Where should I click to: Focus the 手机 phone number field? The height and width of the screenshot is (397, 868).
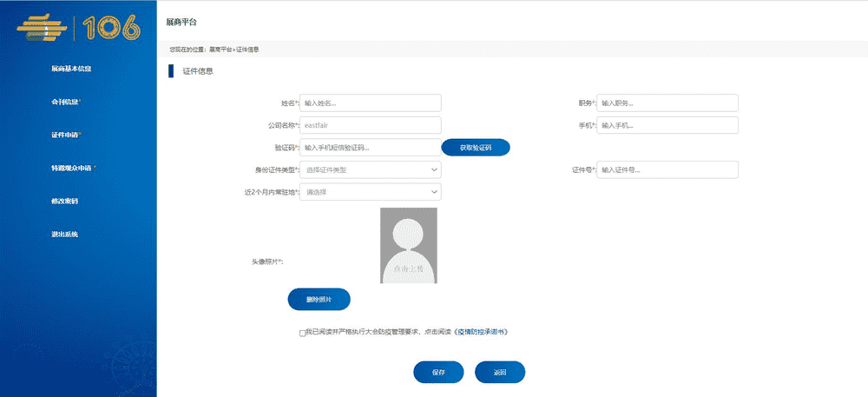click(x=667, y=125)
